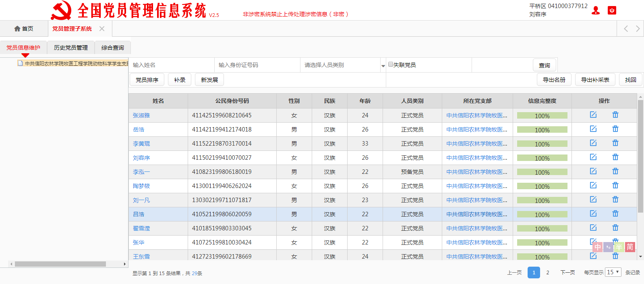This screenshot has height=284, width=644.
Task: Edit the record of 刘一凡
Action: pyautogui.click(x=593, y=199)
